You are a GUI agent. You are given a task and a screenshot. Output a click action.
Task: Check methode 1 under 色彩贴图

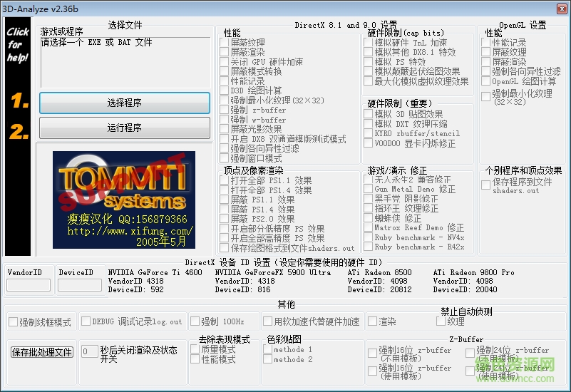click(267, 349)
